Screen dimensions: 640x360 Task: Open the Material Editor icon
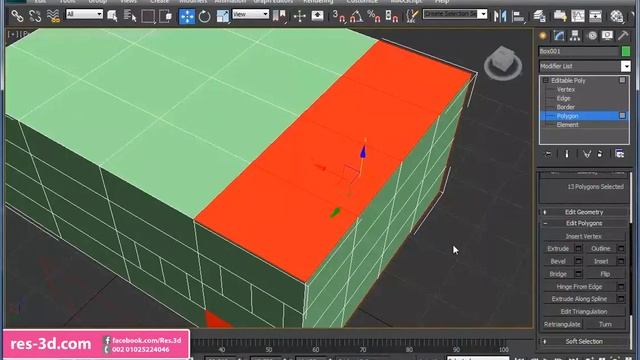[617, 16]
